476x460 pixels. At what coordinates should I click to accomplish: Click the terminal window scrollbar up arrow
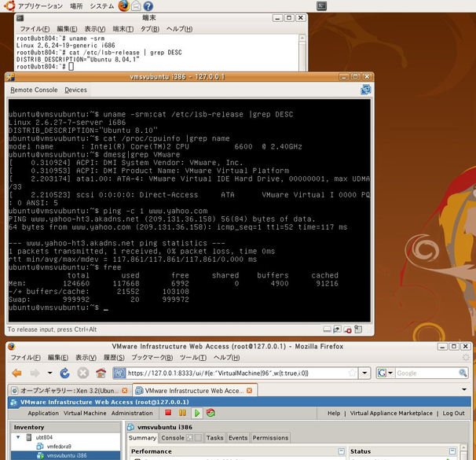pos(302,38)
